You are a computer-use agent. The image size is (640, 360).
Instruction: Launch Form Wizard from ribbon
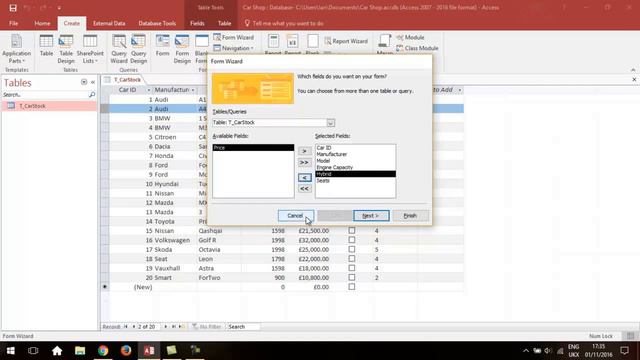click(234, 37)
